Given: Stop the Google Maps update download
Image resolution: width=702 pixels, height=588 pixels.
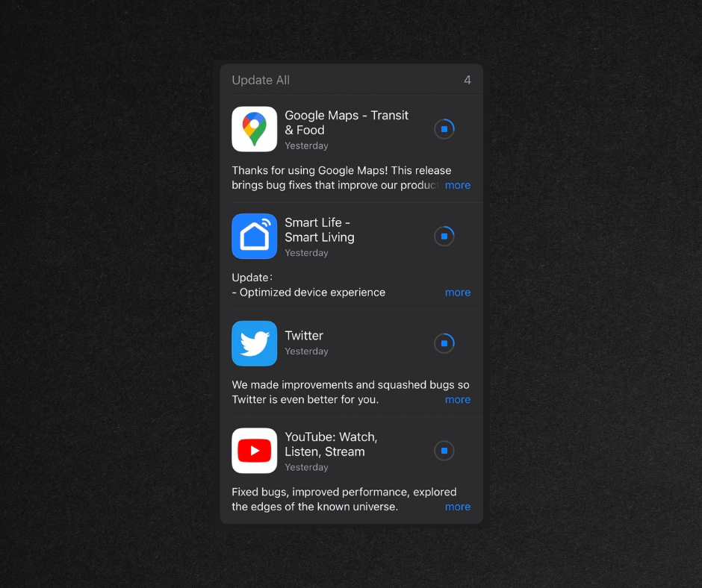Looking at the screenshot, I should click(x=444, y=129).
